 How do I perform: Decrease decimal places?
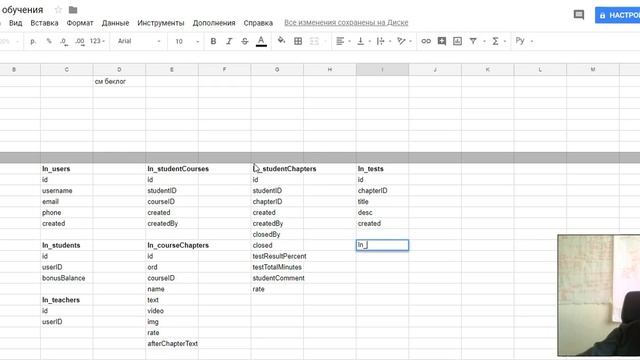pos(64,41)
